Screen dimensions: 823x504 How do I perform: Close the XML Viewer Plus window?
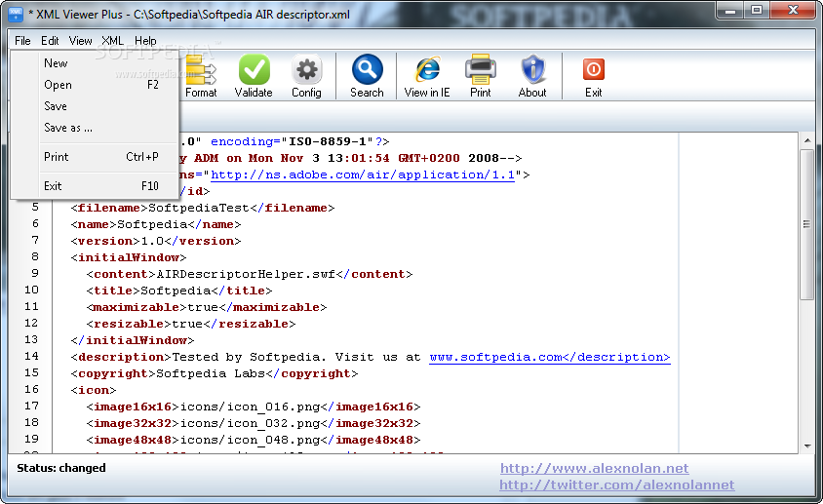click(x=793, y=10)
